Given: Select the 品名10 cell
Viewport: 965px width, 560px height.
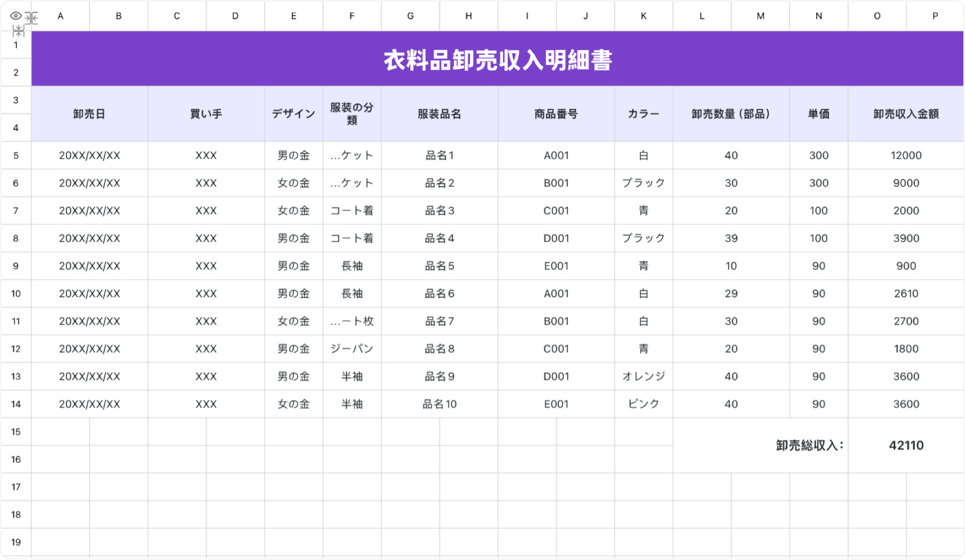Looking at the screenshot, I should coord(440,404).
